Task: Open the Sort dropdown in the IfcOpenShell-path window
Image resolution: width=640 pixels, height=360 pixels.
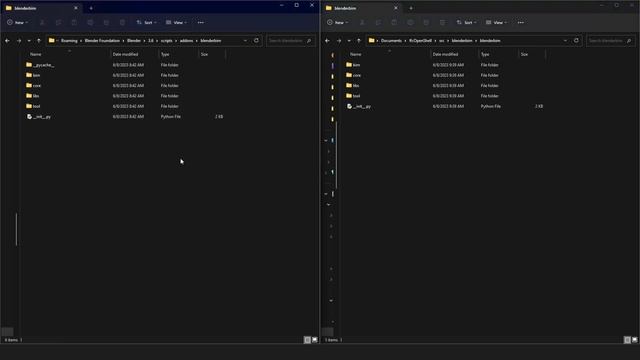Action: click(467, 22)
